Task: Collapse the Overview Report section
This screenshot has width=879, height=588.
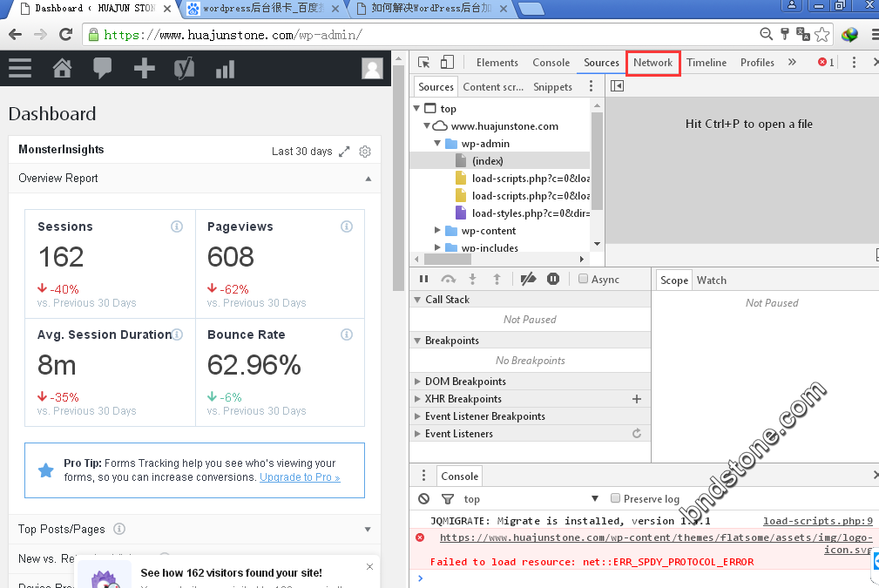Action: click(x=369, y=179)
